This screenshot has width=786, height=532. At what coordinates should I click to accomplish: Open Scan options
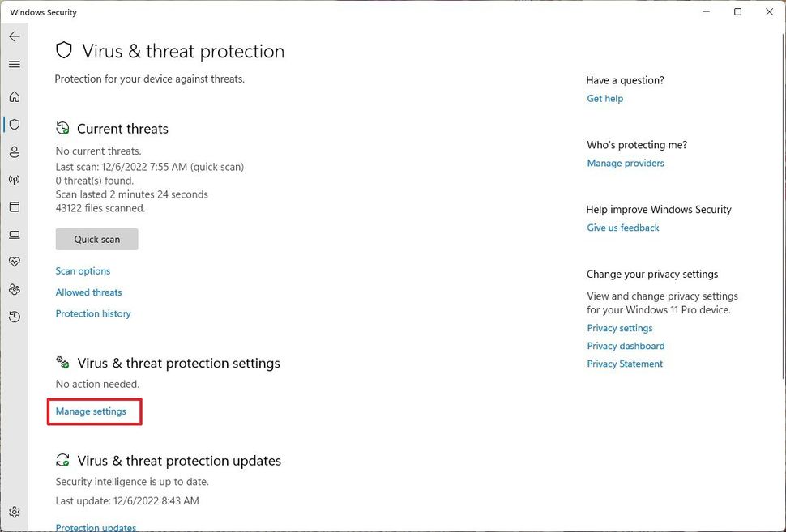[x=83, y=270]
